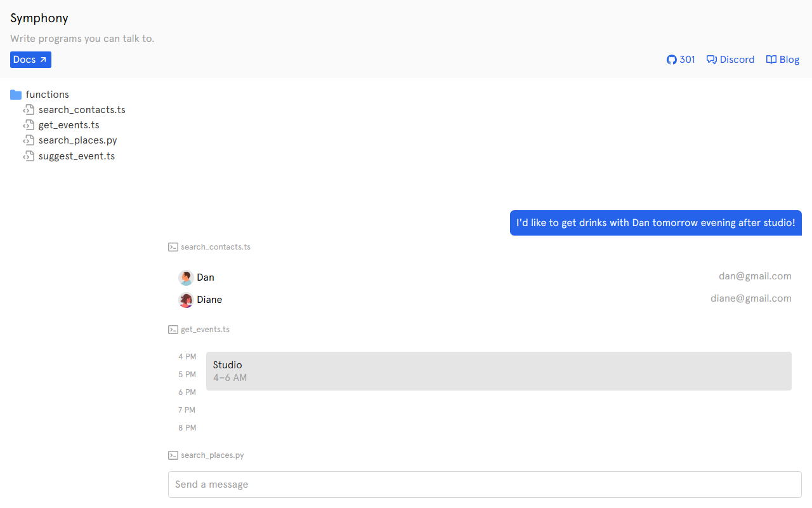Click the Studio event block
Screen dimensions: 812x508
tap(499, 371)
